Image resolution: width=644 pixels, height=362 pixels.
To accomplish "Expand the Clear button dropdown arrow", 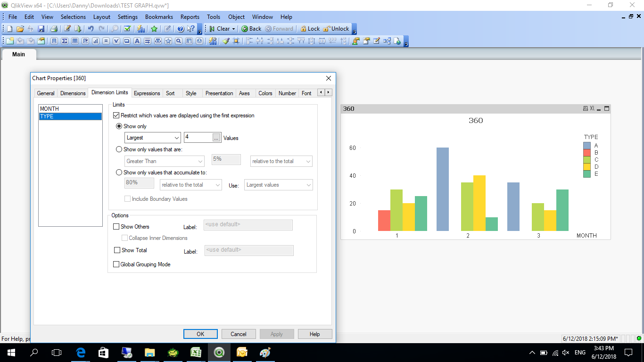I will coord(233,29).
